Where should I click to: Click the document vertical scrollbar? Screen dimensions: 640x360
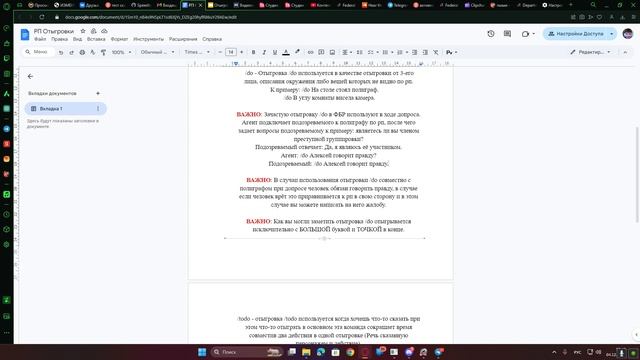[x=637, y=175]
